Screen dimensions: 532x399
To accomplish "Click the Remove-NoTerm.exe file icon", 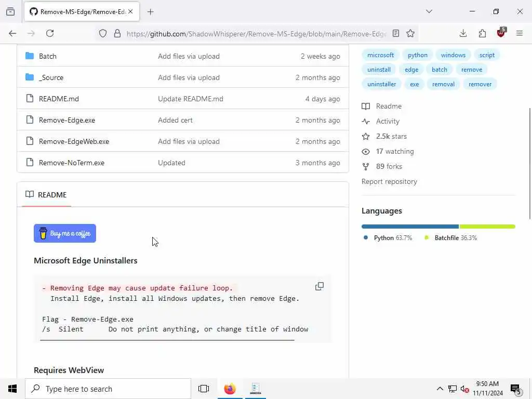I will point(30,162).
